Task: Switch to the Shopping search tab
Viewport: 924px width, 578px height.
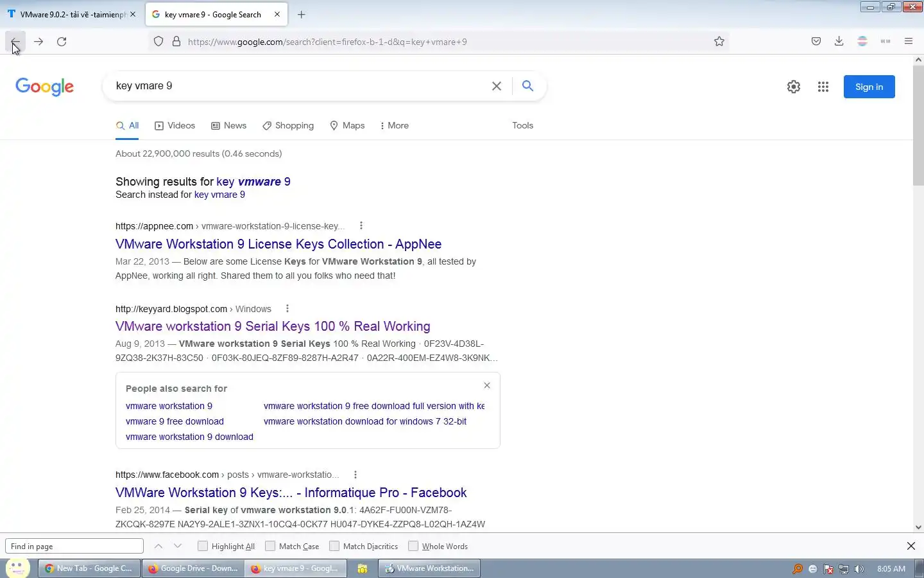Action: click(x=288, y=126)
